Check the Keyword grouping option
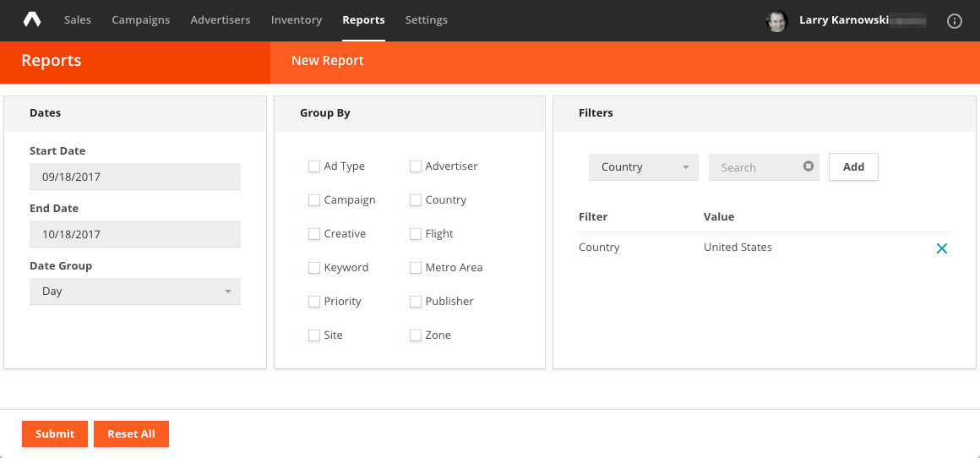The width and height of the screenshot is (980, 458). point(314,268)
